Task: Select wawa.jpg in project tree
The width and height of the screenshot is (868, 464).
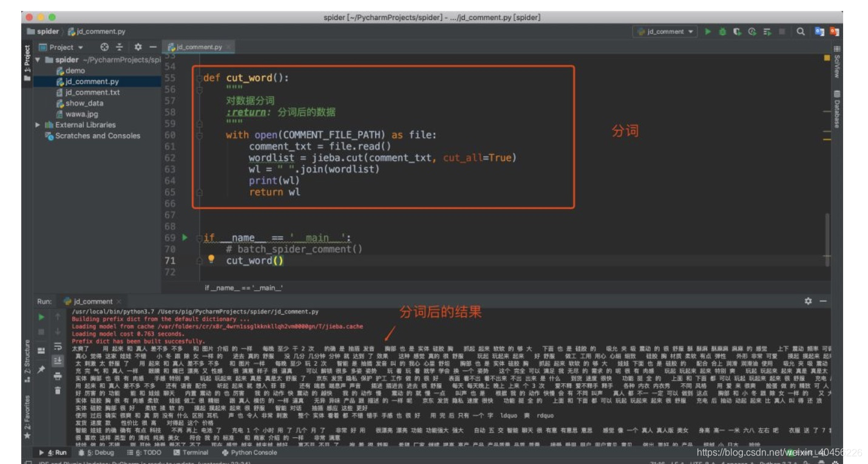Action: point(77,114)
